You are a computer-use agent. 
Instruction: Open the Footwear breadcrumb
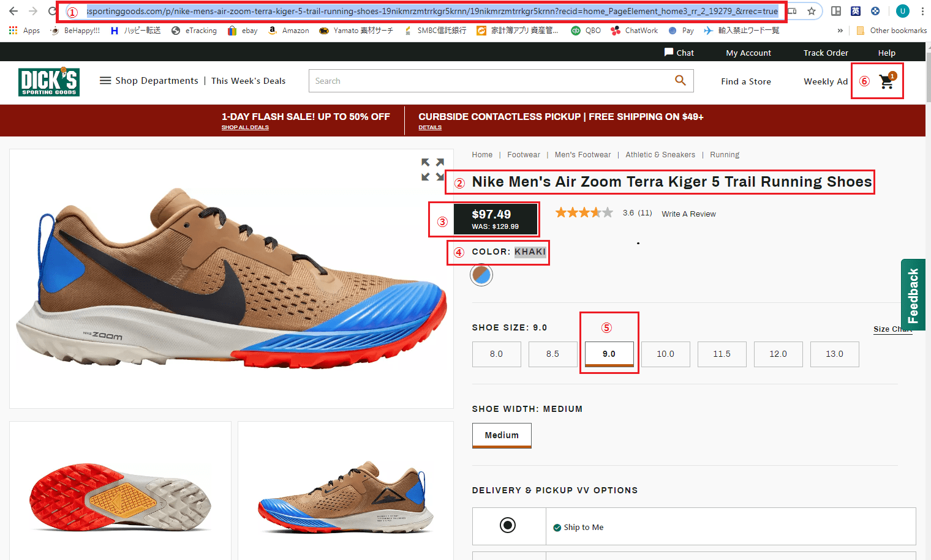point(524,155)
